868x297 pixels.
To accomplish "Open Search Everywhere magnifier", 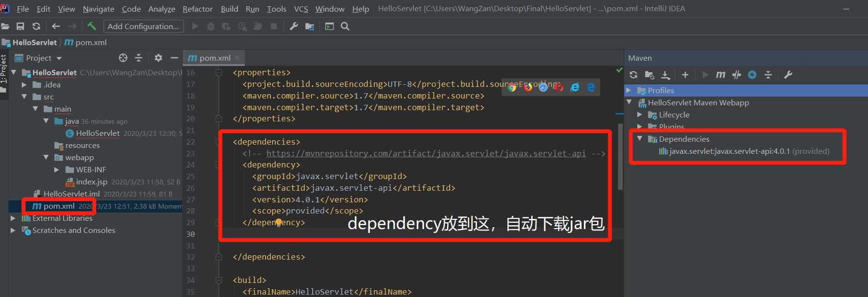I will [x=345, y=26].
